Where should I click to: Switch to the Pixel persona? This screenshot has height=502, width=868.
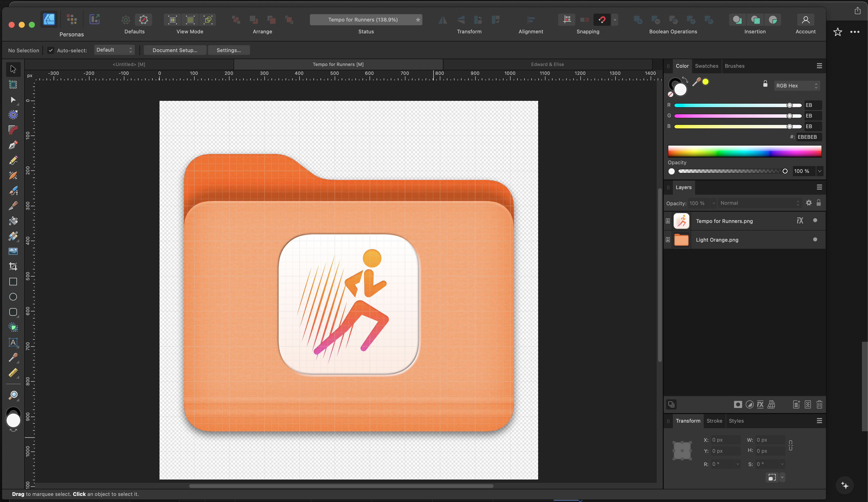pyautogui.click(x=72, y=19)
